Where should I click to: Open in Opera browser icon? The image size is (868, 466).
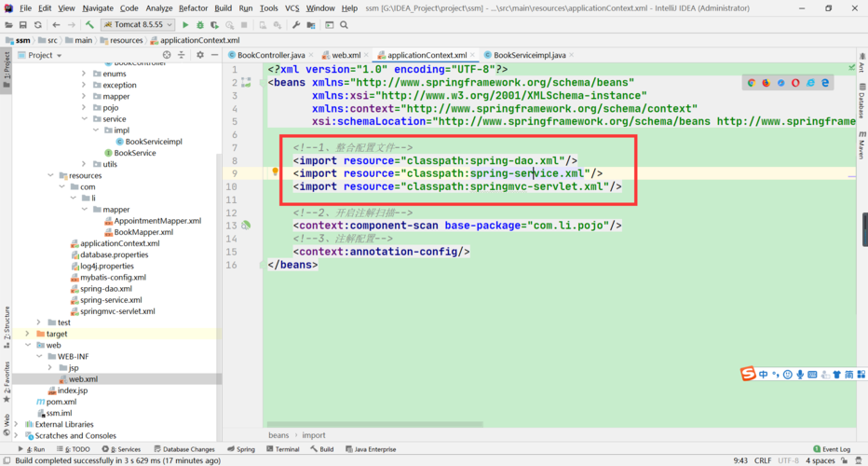click(795, 83)
